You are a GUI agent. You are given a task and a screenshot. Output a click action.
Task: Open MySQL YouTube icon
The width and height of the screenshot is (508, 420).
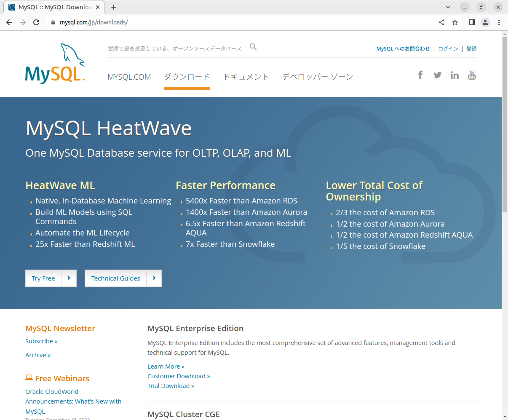pyautogui.click(x=472, y=75)
